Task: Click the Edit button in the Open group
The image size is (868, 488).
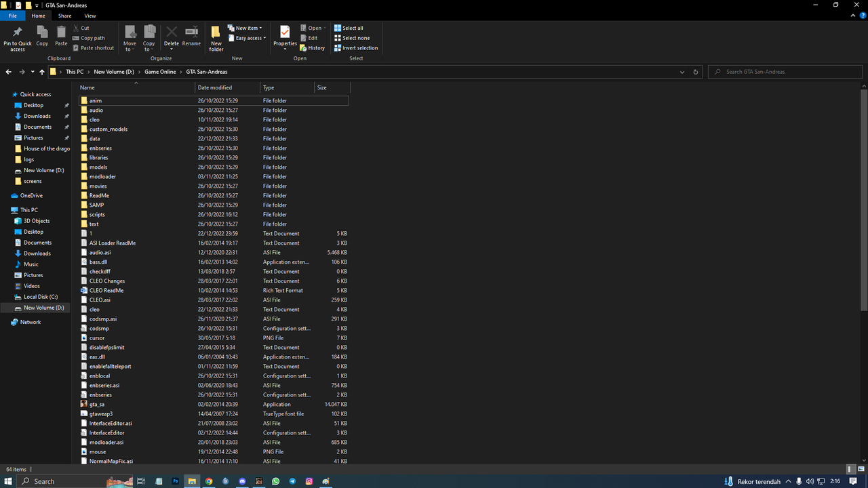Action: [x=309, y=38]
